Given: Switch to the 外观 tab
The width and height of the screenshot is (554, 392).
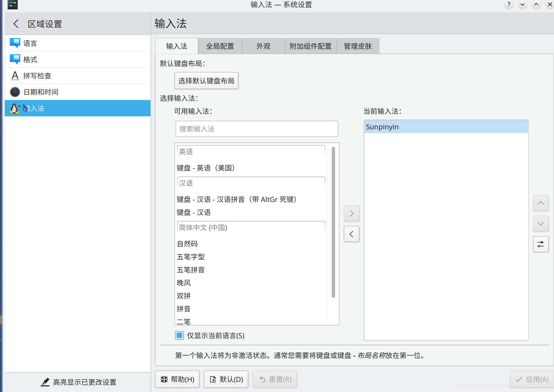Looking at the screenshot, I should [264, 46].
